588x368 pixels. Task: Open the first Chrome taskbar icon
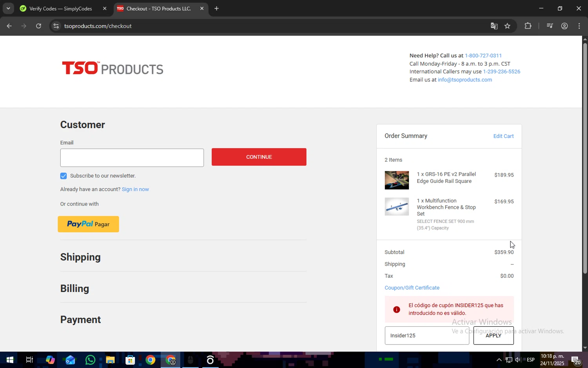pos(151,360)
